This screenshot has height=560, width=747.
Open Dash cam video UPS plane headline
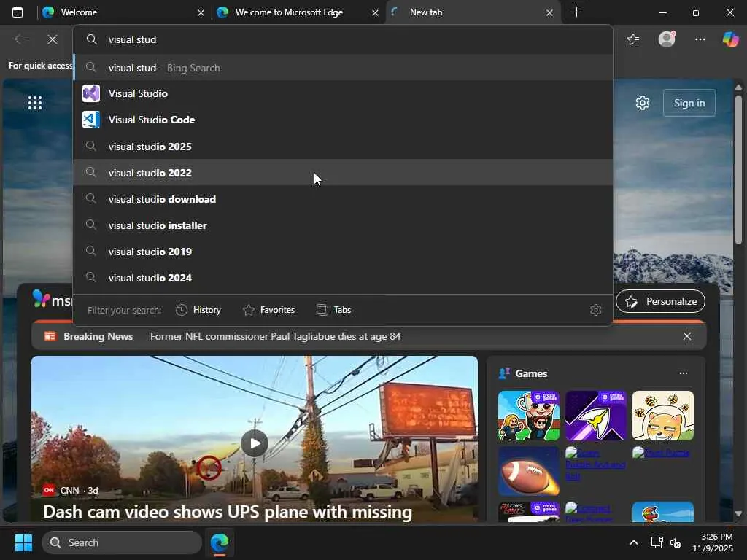(x=228, y=512)
